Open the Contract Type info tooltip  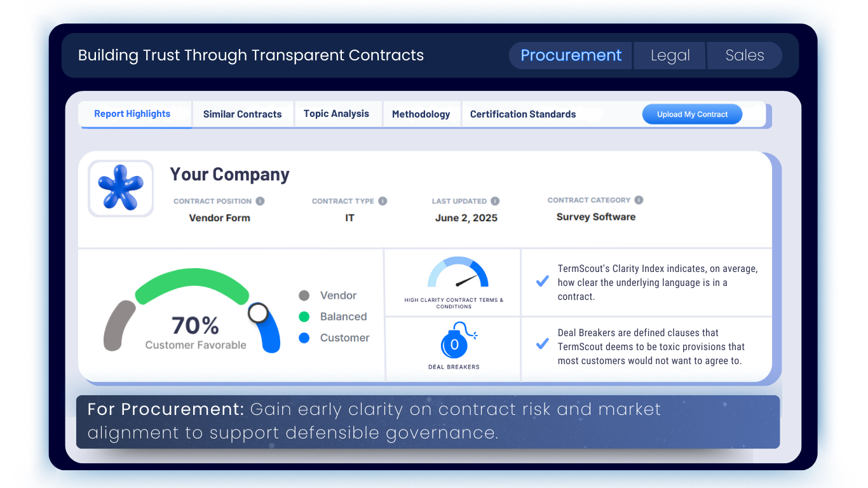pos(383,201)
